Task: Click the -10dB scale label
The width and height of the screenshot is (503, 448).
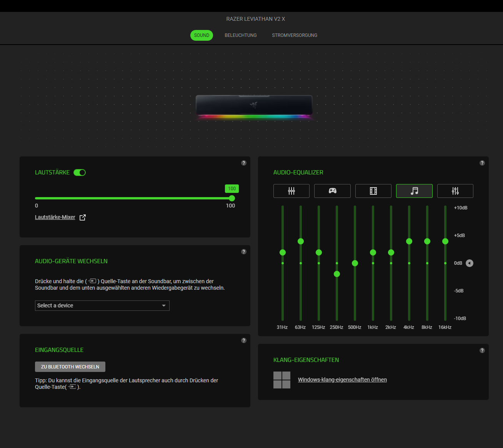Action: [x=460, y=319]
